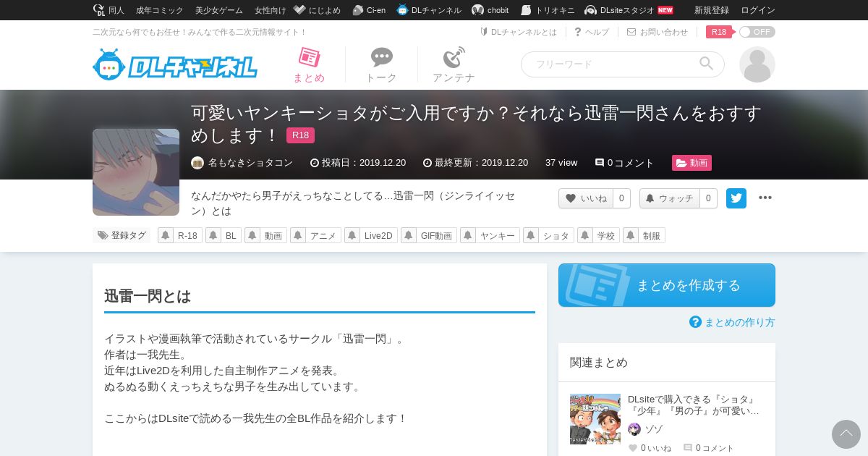This screenshot has width=868, height=456.
Task: Click 新規登録
Action: [712, 10]
